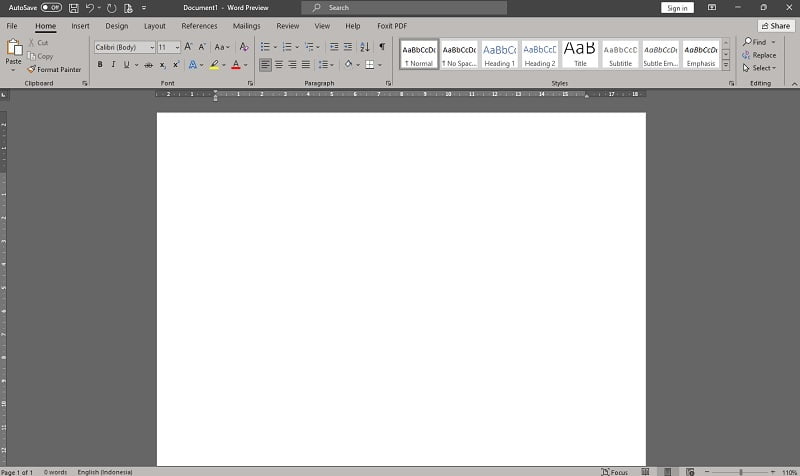Show or hide paragraph marks

(x=381, y=47)
